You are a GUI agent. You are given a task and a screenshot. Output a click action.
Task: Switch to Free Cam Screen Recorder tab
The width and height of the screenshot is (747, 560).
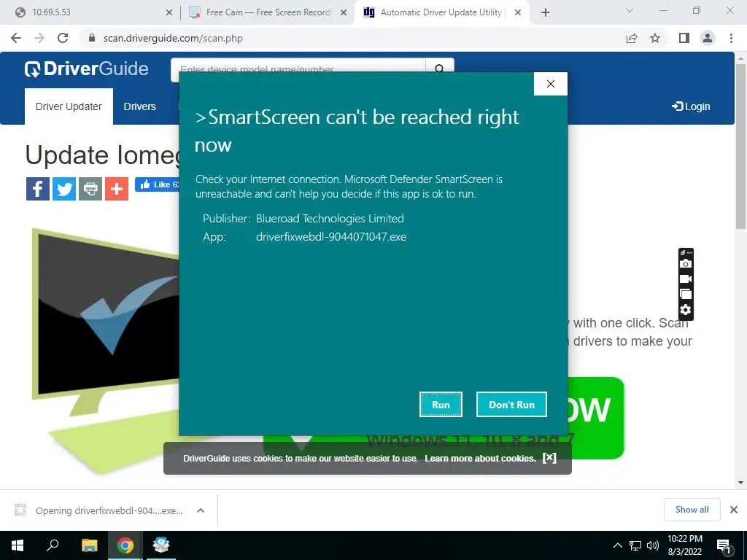(x=267, y=12)
